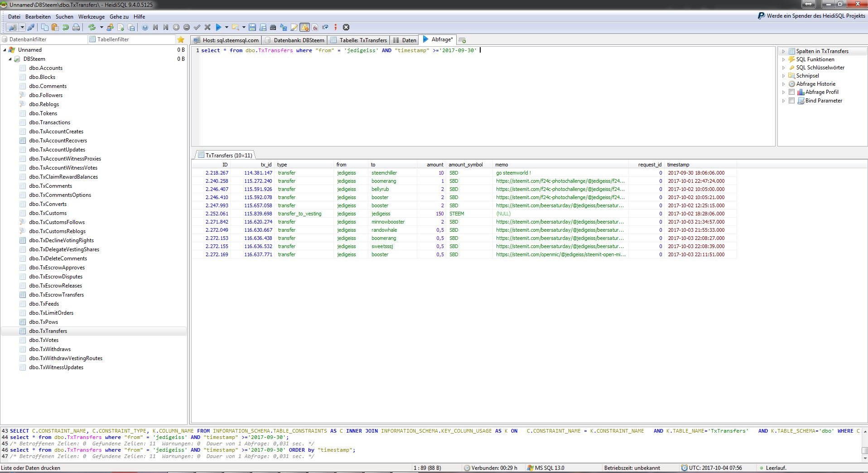Screen dimensions: 868x473
Task: Expand Spalten in TxTransfers
Action: (x=783, y=51)
